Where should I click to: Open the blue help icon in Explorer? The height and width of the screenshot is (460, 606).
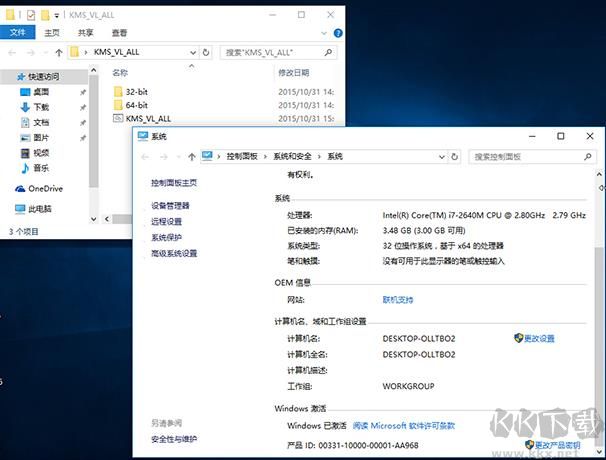point(338,33)
